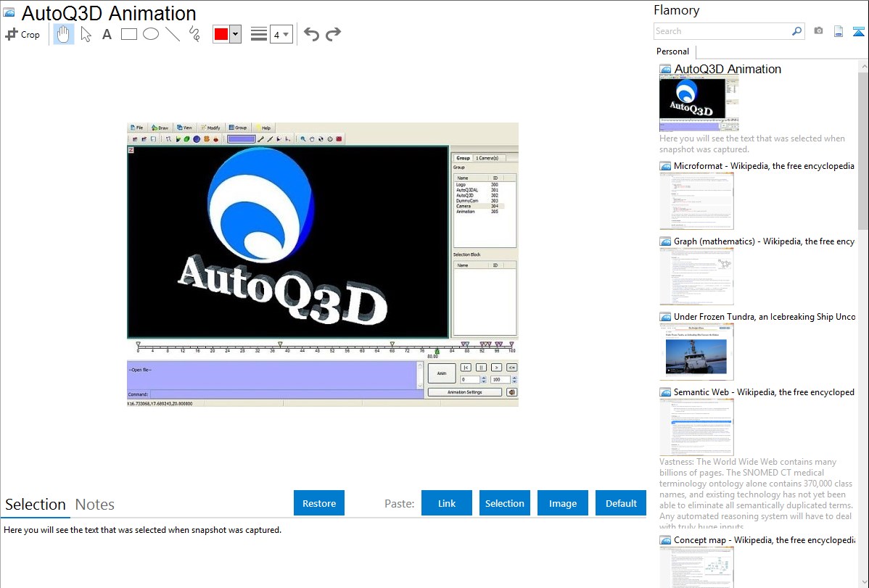Pick the ellipse drawing tool
Screen dimensions: 869x588
pos(151,34)
